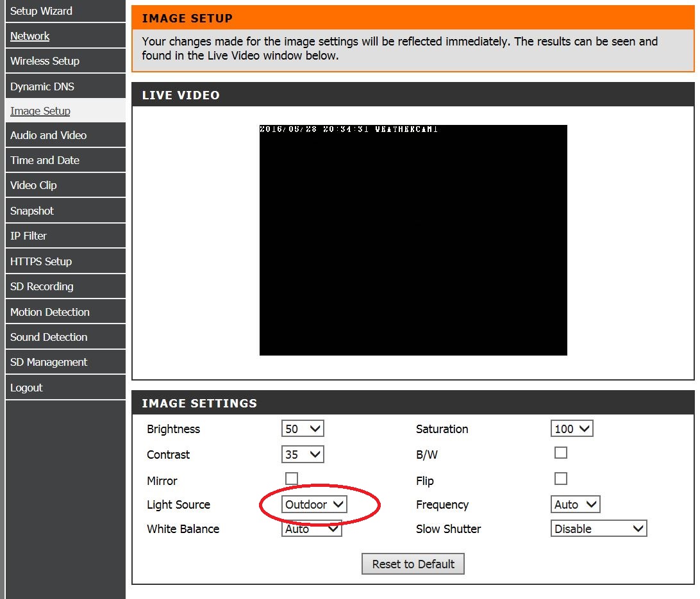This screenshot has height=599, width=700.
Task: Go to Time and Date settings
Action: [45, 161]
